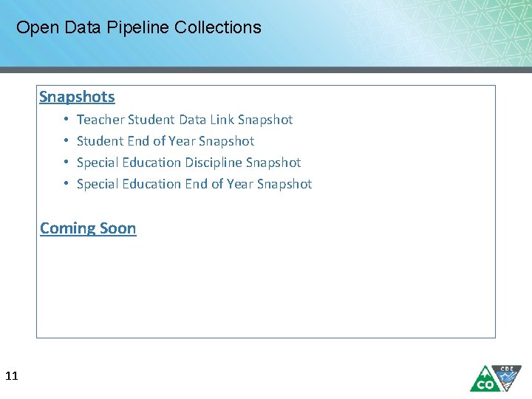Viewport: 532px width, 399px height.
Task: Select Student End of Year Snapshot item
Action: coord(166,141)
